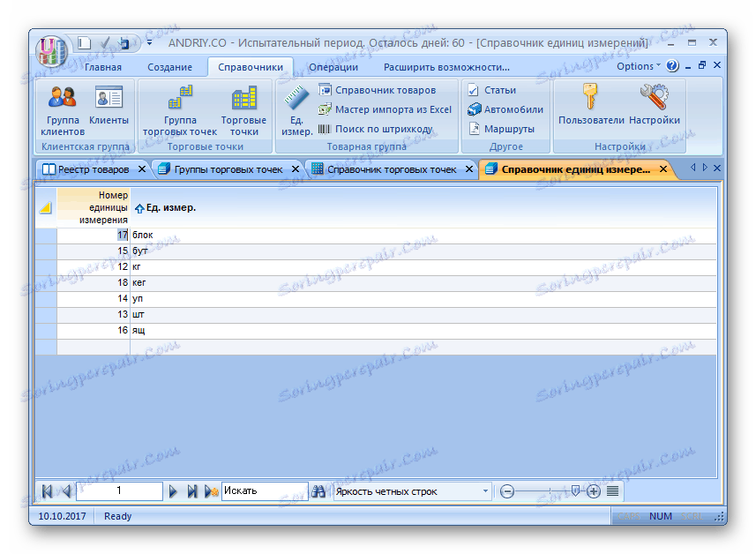Click the 10.10.2017 status bar date

[63, 516]
